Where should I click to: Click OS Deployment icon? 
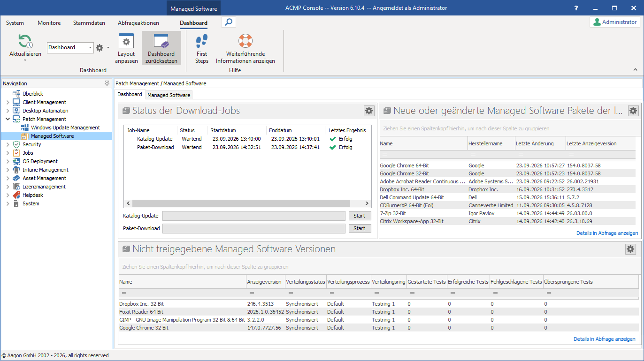coord(16,161)
